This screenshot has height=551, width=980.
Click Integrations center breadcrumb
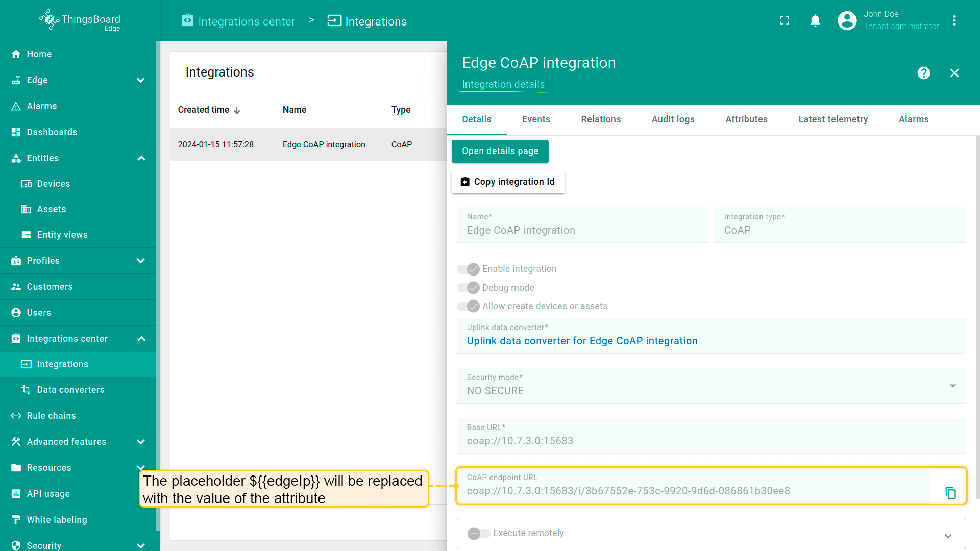click(238, 21)
